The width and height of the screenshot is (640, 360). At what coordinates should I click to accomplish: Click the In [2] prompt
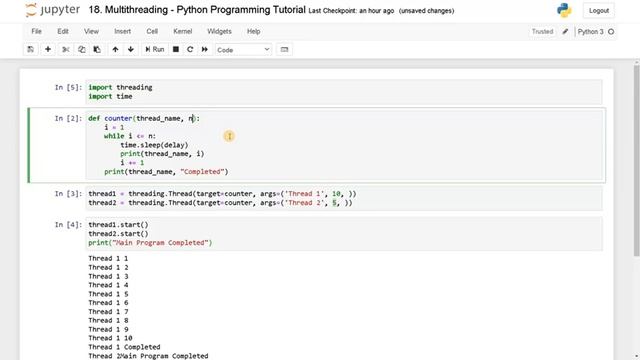pyautogui.click(x=68, y=118)
